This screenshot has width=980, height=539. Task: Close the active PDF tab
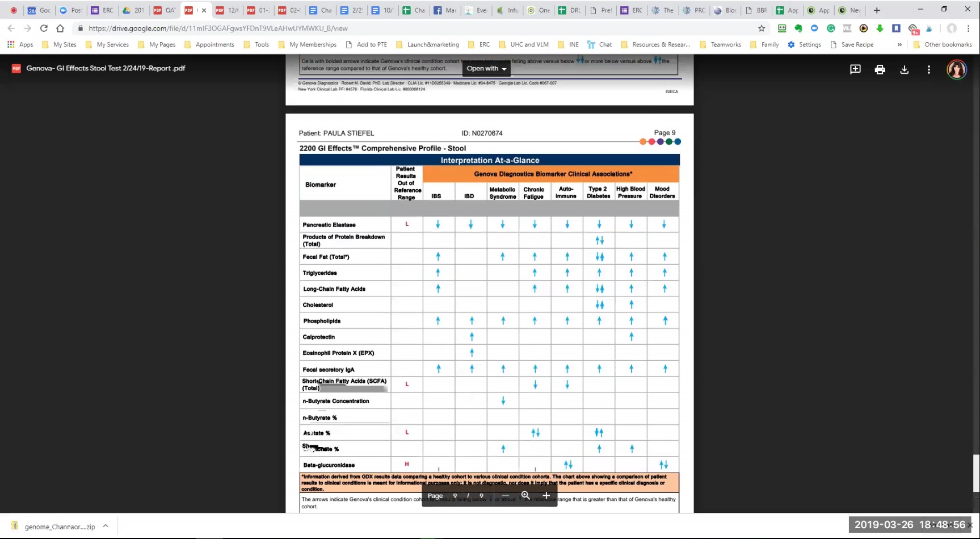point(204,10)
